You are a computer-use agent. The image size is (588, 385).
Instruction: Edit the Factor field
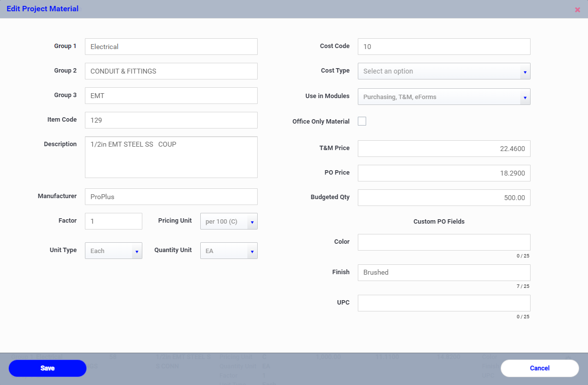pyautogui.click(x=114, y=221)
